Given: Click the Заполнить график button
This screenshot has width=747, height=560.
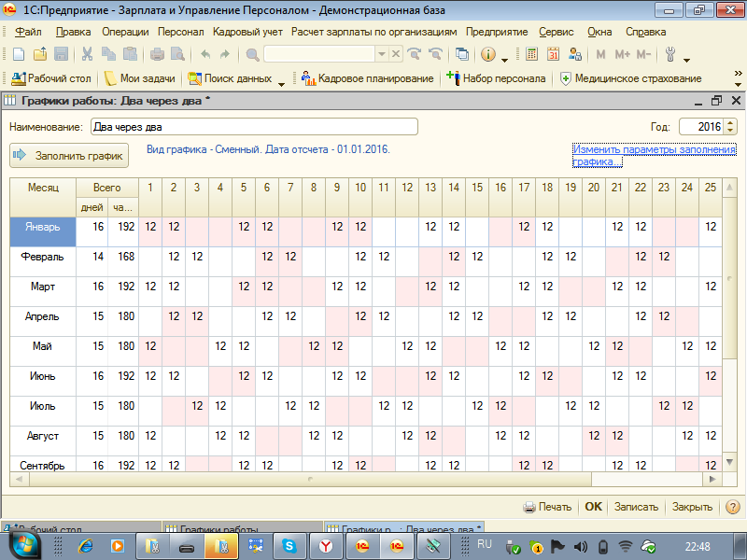Looking at the screenshot, I should click(70, 156).
